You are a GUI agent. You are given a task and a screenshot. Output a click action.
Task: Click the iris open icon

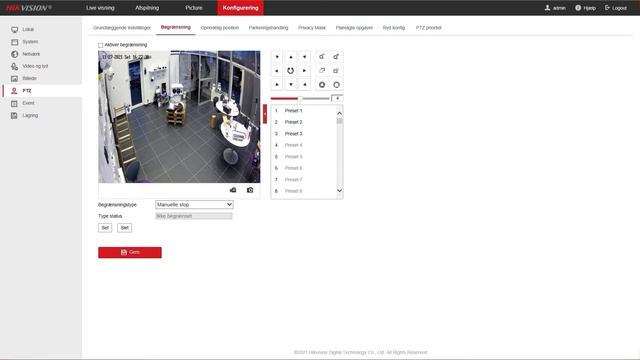point(336,84)
